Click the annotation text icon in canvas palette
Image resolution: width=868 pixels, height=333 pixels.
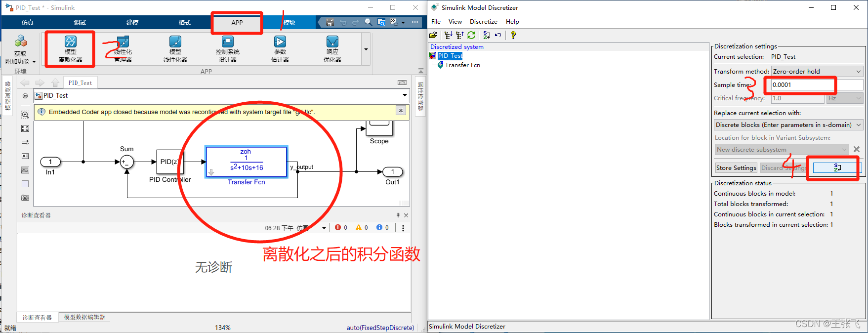(25, 156)
